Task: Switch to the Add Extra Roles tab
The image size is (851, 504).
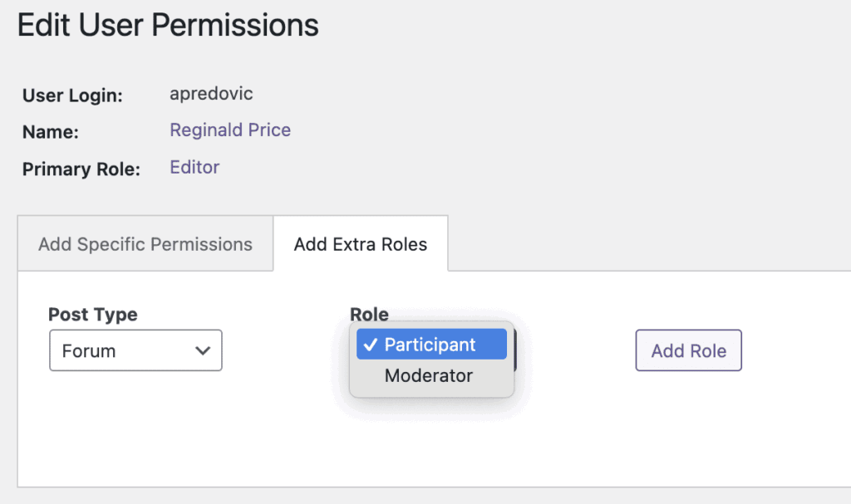Action: 360,243
